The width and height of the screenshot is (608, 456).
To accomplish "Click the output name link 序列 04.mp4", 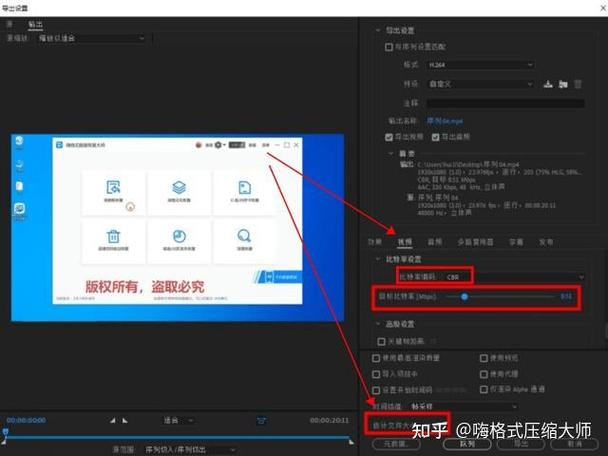I will [445, 121].
